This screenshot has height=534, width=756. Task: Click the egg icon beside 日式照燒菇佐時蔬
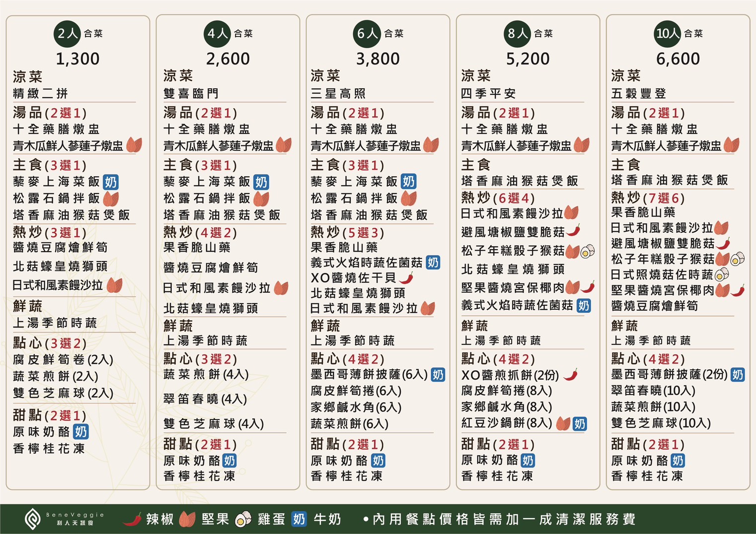722,274
